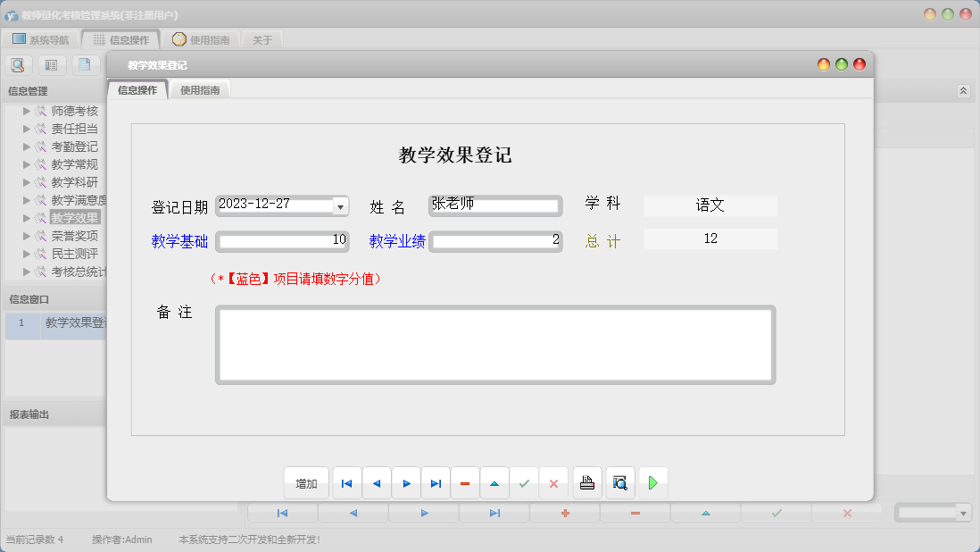Click the 增加 button to add a record
This screenshot has width=980, height=552.
[x=305, y=482]
